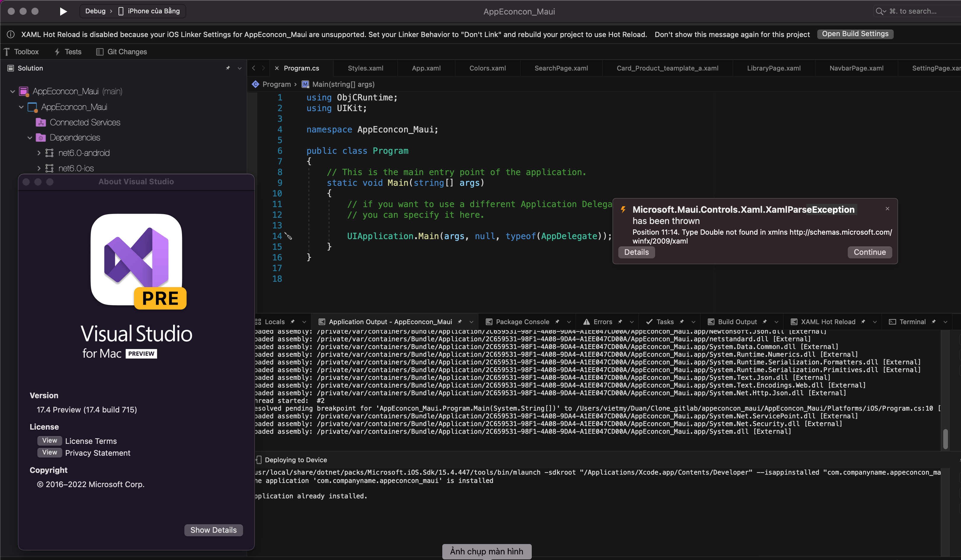Switch to the Styles.xaml tab

(x=365, y=68)
